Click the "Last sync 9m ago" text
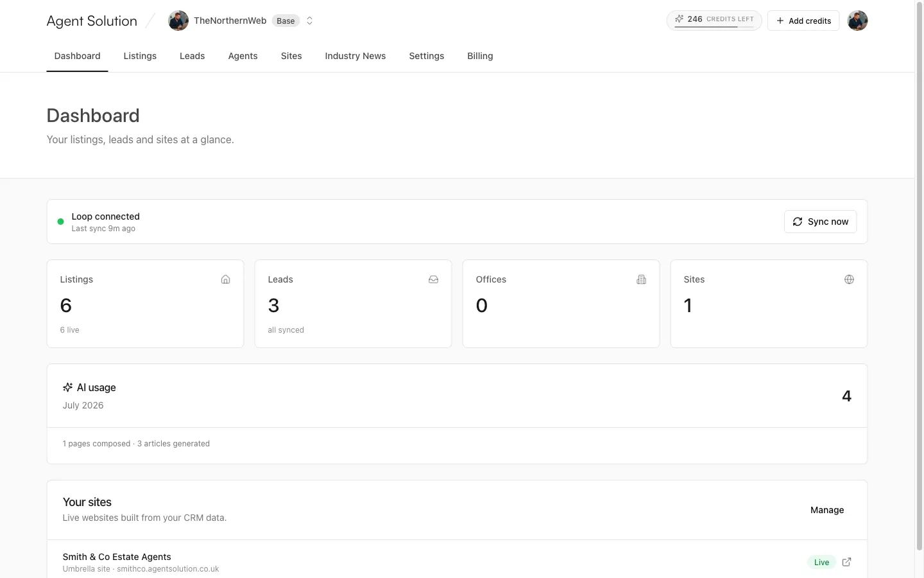The width and height of the screenshot is (924, 578). click(x=103, y=229)
